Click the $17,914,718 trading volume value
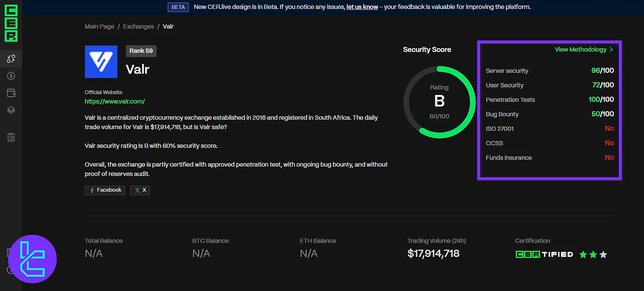The image size is (644, 291). (x=434, y=254)
